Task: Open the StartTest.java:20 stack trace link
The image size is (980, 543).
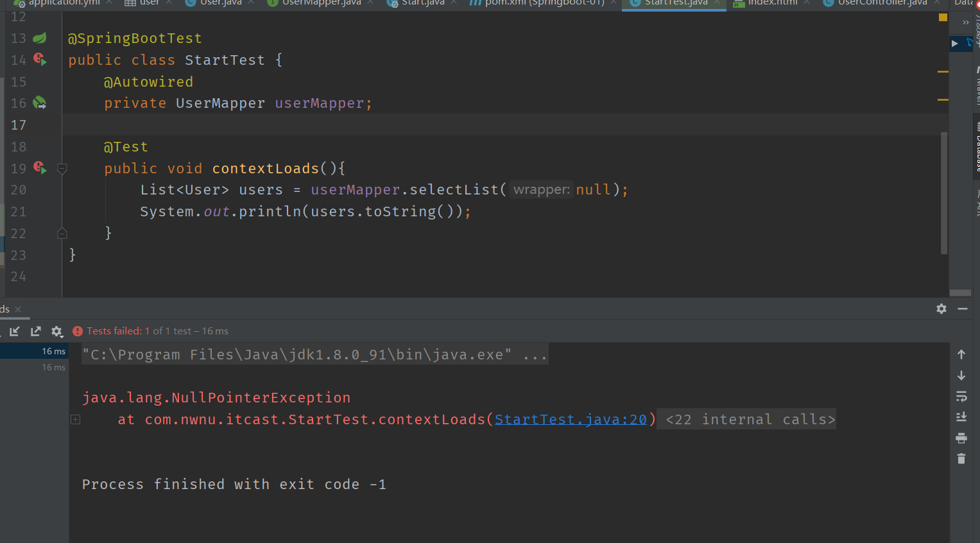Action: pos(571,419)
